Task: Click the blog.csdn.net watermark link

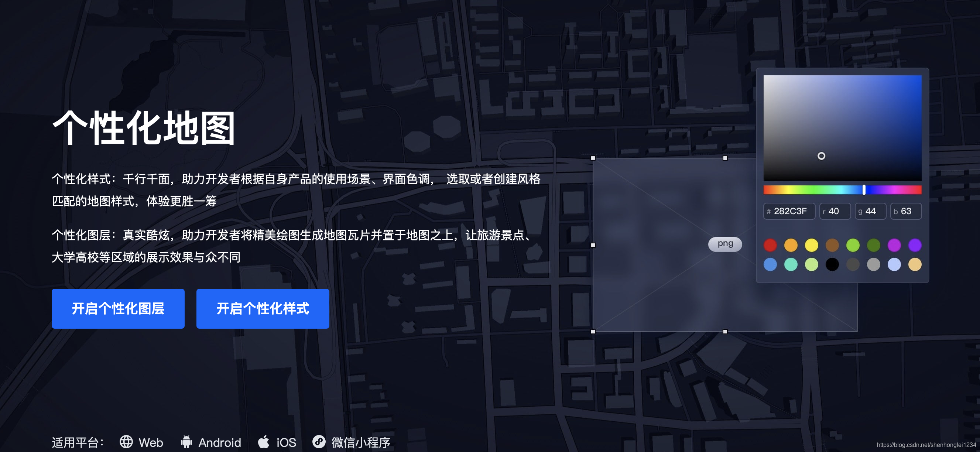Action: 926,445
